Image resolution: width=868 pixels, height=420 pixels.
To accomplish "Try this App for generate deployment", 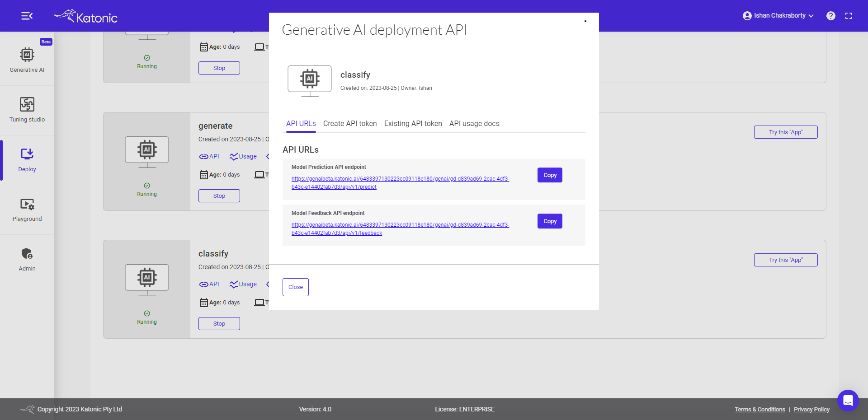I will coord(786,132).
